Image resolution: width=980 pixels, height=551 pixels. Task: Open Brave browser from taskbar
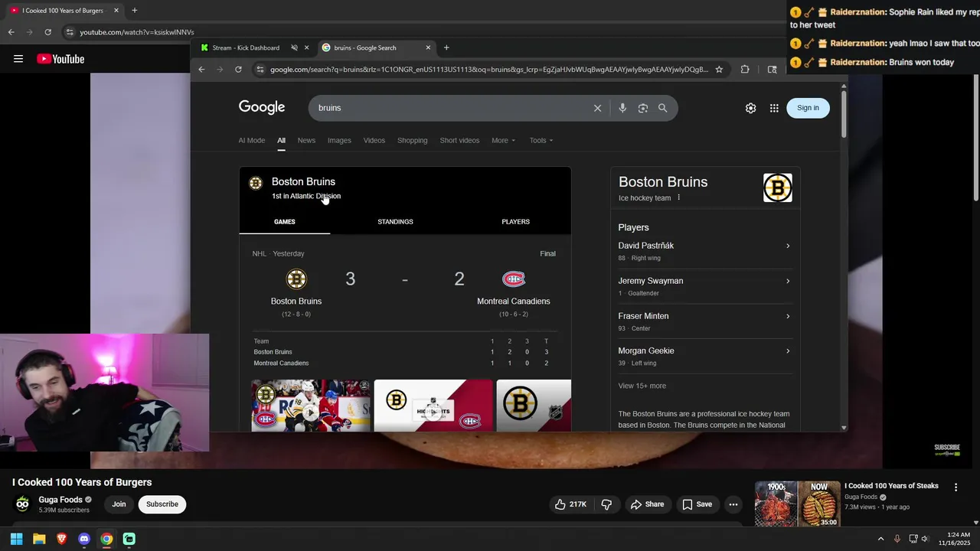click(61, 539)
